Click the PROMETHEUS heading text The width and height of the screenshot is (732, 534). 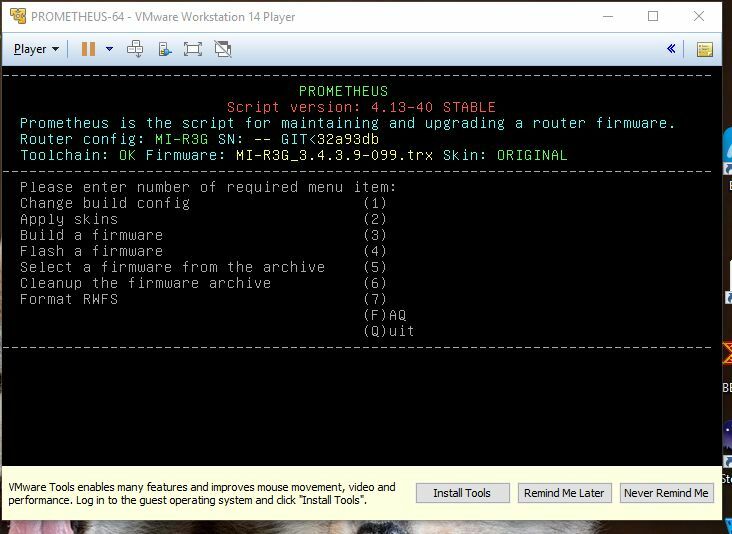point(343,91)
